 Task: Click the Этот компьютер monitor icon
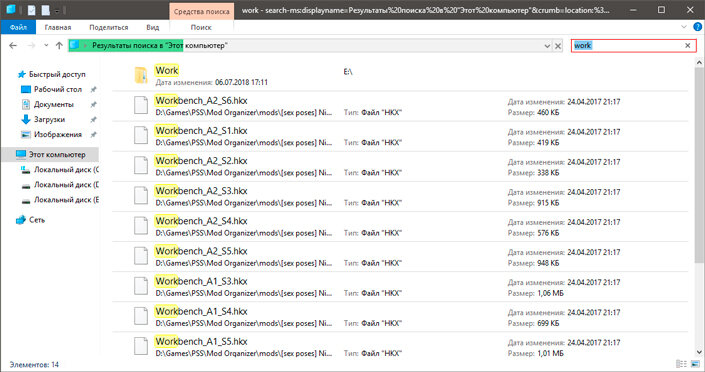(21, 154)
